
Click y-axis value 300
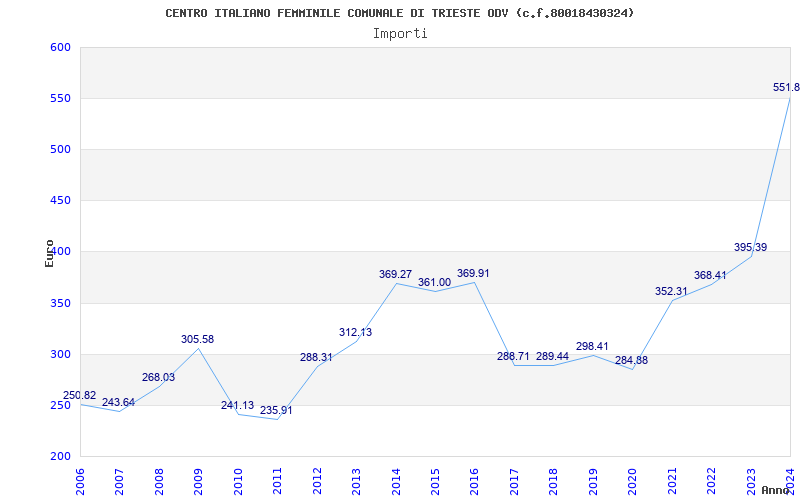[60, 355]
